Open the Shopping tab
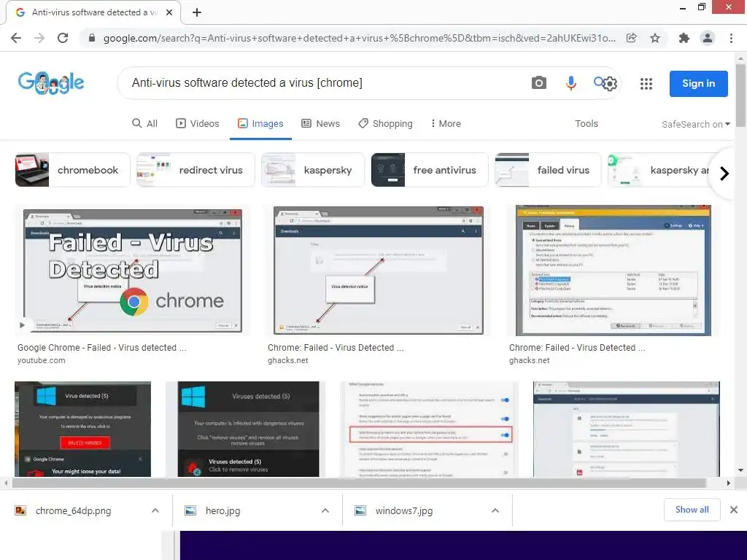Screen dimensions: 747x560 (x=385, y=124)
